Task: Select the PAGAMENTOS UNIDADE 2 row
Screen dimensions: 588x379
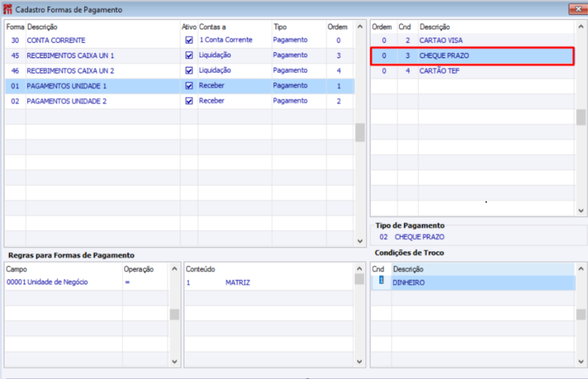Action: tap(179, 101)
